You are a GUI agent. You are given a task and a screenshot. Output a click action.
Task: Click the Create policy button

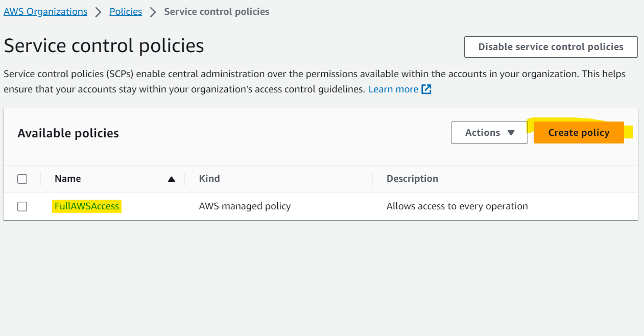(579, 133)
